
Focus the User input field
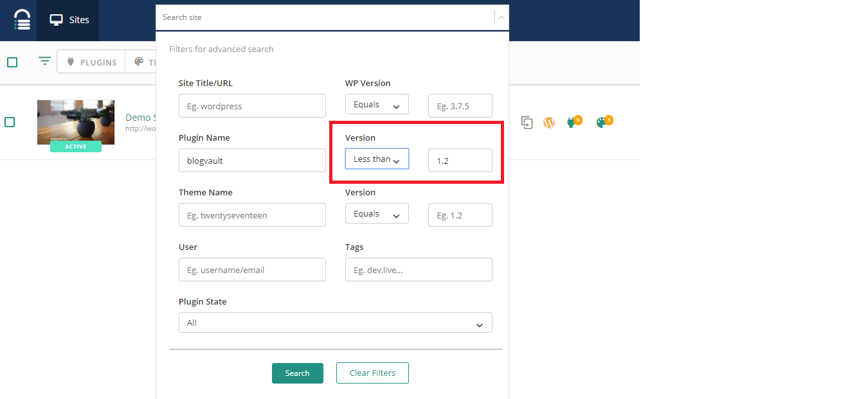coord(252,270)
